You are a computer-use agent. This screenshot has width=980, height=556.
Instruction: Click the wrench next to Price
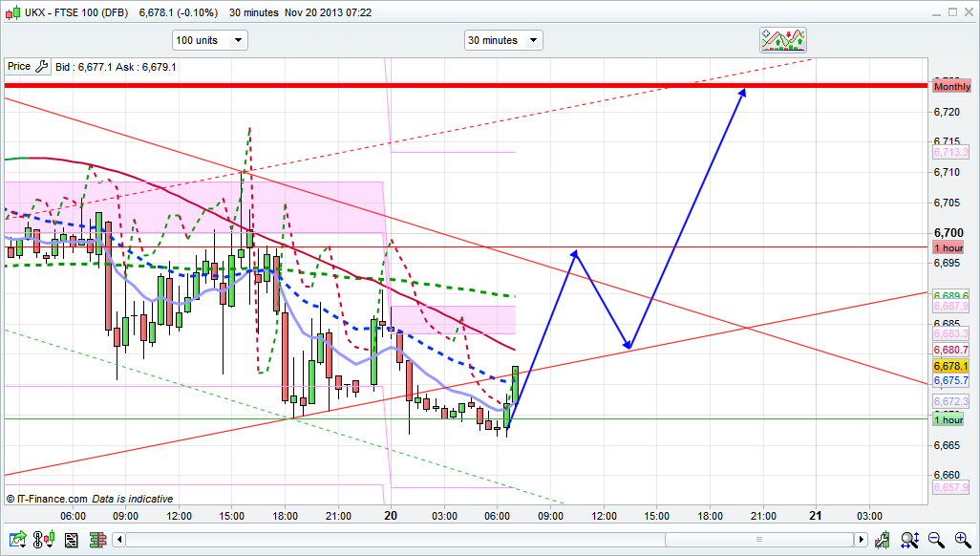coord(40,67)
